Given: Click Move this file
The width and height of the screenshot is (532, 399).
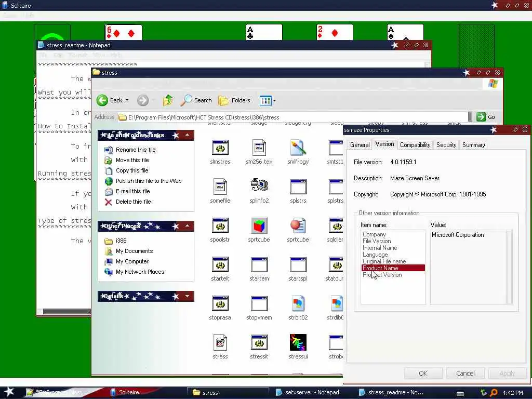Looking at the screenshot, I should pos(132,160).
